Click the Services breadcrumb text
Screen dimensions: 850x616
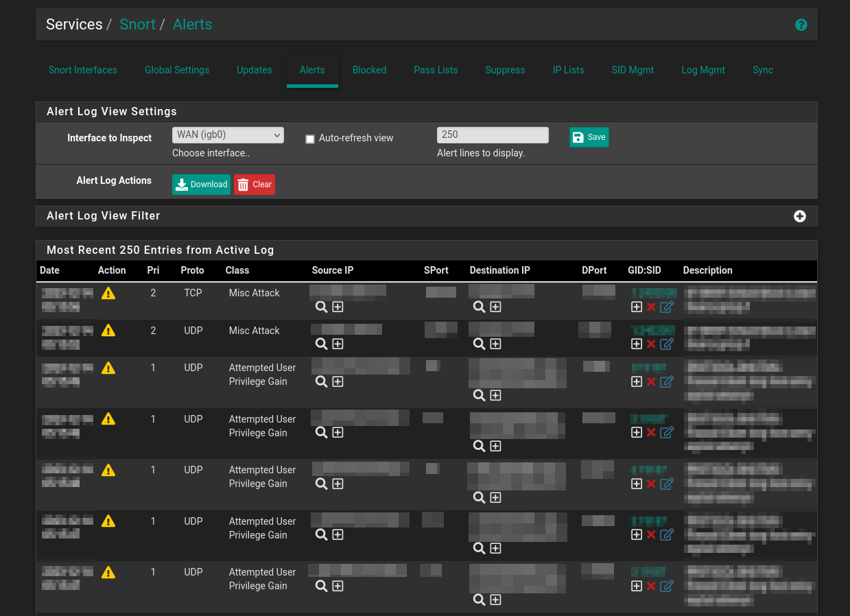(74, 25)
